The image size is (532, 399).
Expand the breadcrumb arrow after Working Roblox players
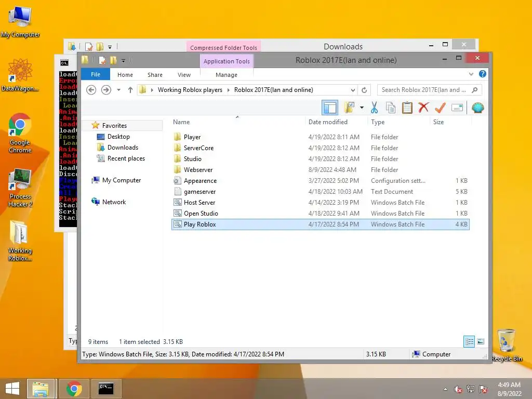click(x=229, y=90)
